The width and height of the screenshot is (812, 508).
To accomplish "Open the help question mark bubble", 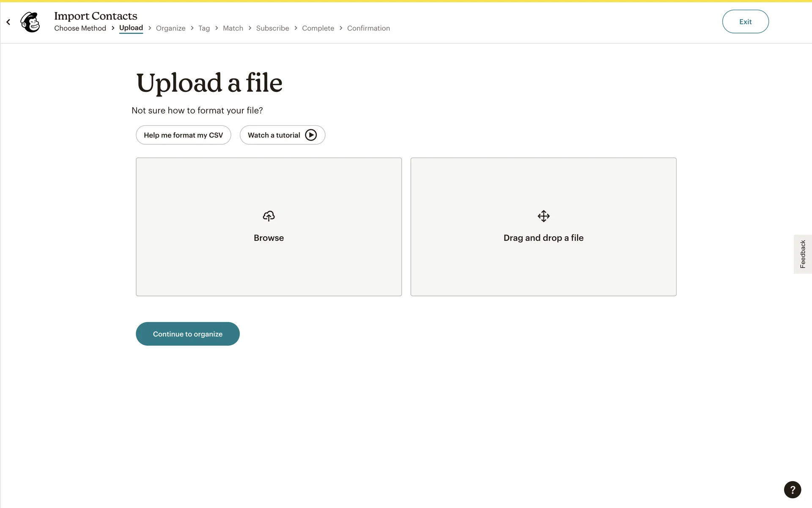I will pos(792,490).
